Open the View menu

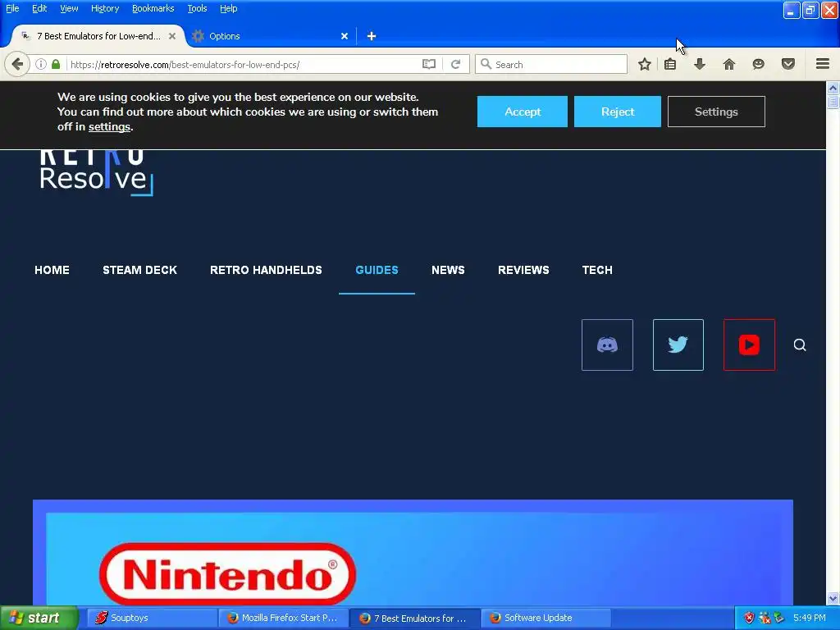[69, 8]
